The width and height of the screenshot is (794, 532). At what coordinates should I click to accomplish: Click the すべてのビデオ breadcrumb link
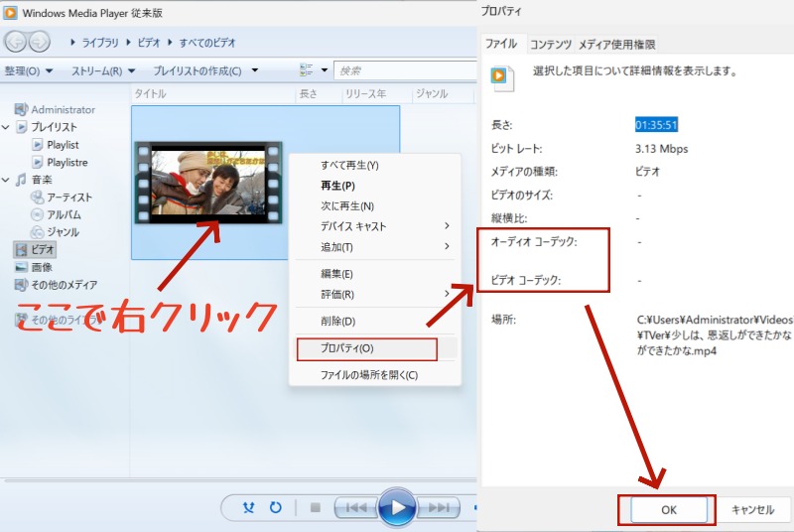tap(207, 43)
